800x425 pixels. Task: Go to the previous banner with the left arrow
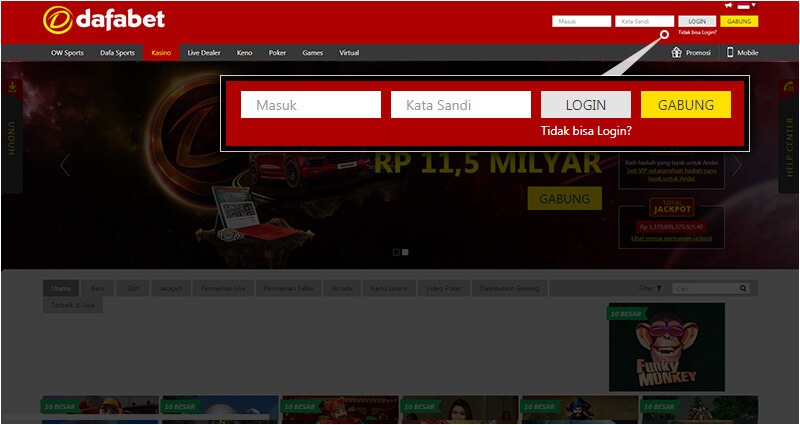click(x=65, y=165)
